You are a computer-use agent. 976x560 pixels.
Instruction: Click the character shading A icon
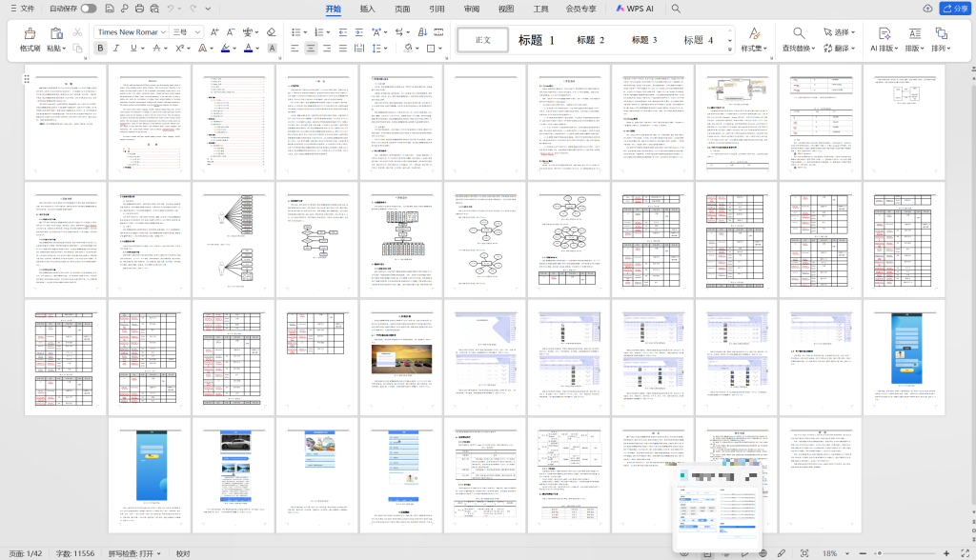click(272, 48)
